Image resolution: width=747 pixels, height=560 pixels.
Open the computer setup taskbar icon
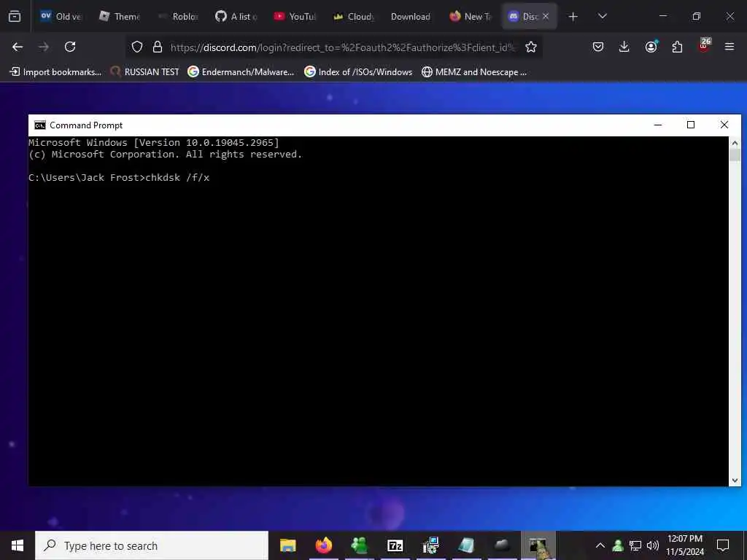click(430, 545)
